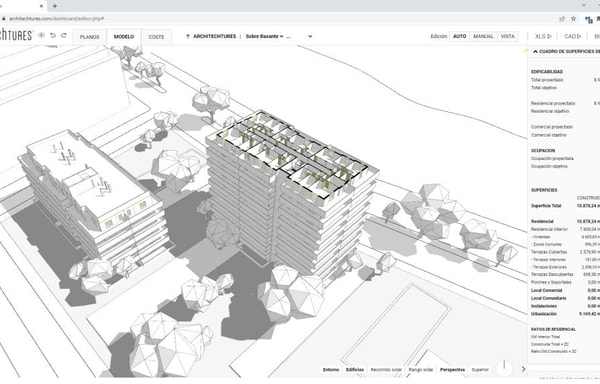Click 'Residencial objetivo' row label

coord(550,111)
